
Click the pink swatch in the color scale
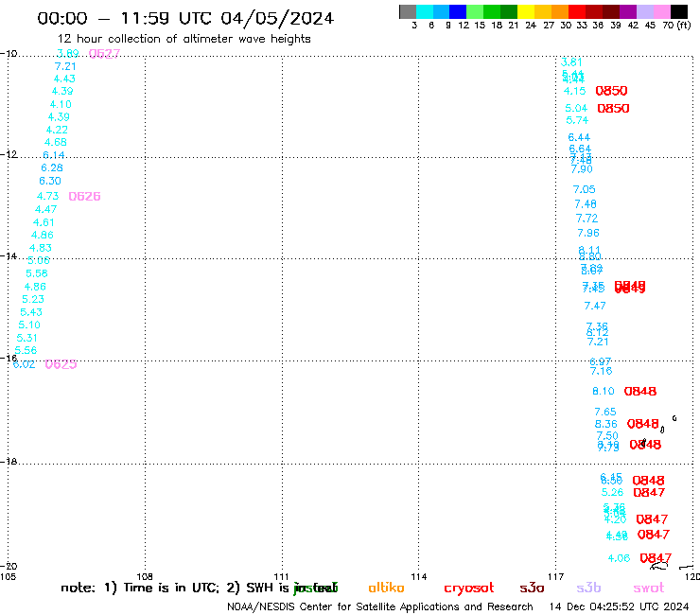pos(662,11)
